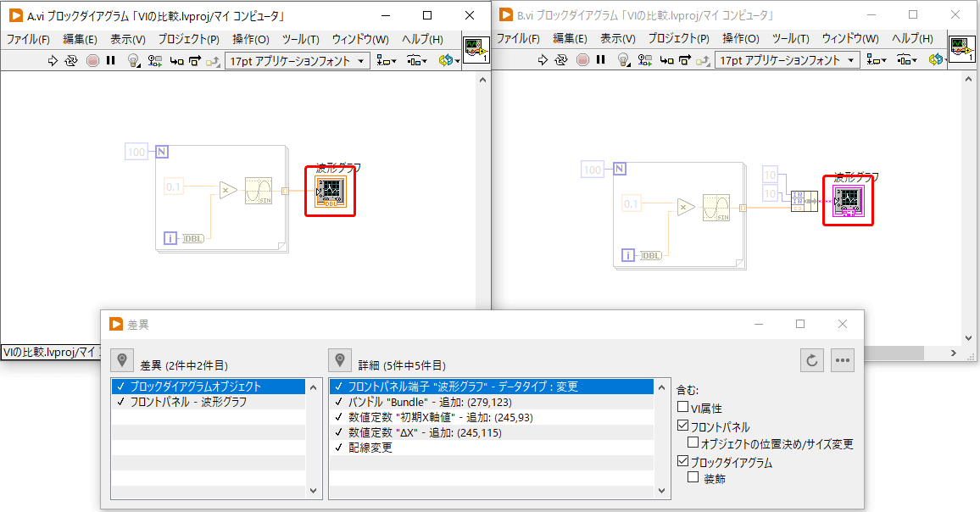Open the application font dropdown in A.vi
980x512 pixels.
pos(359,61)
